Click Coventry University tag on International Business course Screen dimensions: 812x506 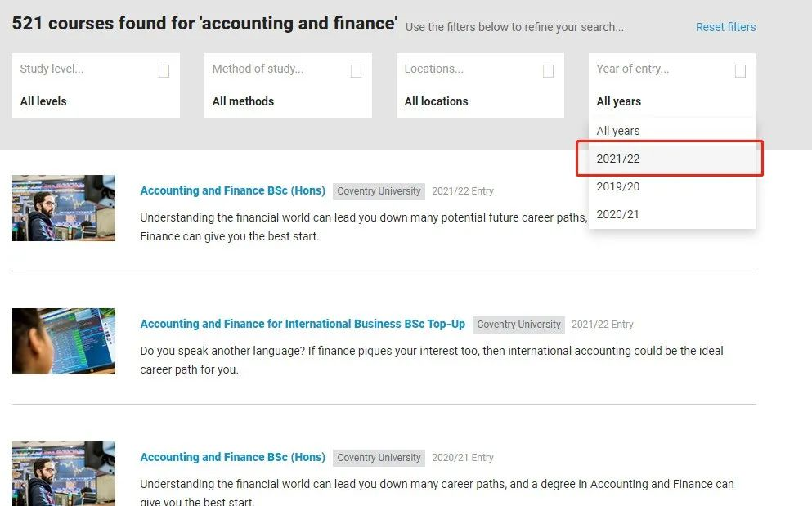pyautogui.click(x=518, y=325)
